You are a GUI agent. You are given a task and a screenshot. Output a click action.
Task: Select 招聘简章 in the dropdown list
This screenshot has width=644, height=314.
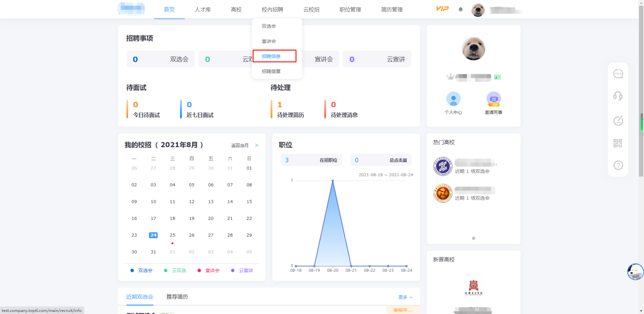[271, 72]
